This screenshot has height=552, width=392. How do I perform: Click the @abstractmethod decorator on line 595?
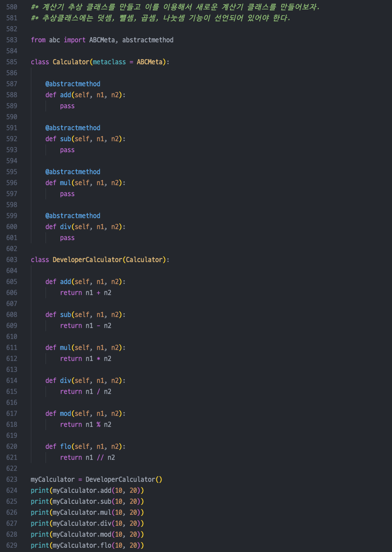click(73, 172)
